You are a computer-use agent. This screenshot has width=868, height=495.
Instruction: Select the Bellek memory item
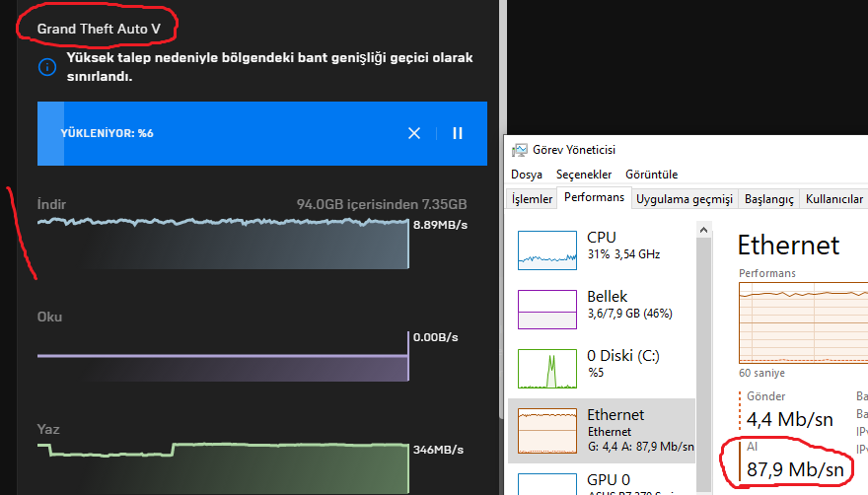(x=602, y=309)
